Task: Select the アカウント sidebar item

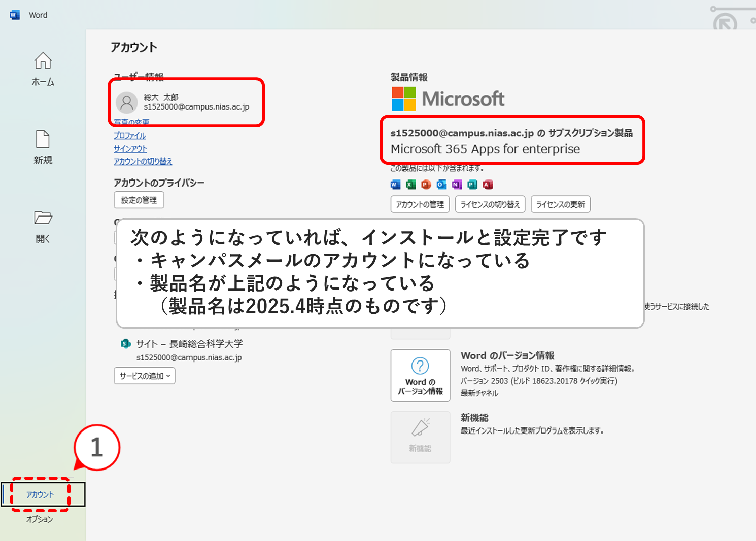Action: click(x=43, y=494)
